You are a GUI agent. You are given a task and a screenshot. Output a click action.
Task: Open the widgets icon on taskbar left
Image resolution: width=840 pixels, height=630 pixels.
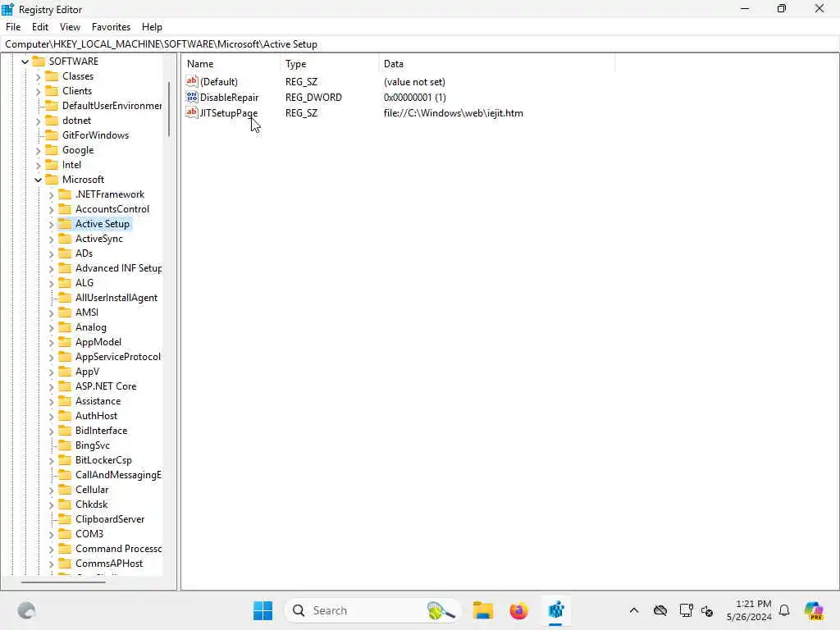click(x=26, y=610)
